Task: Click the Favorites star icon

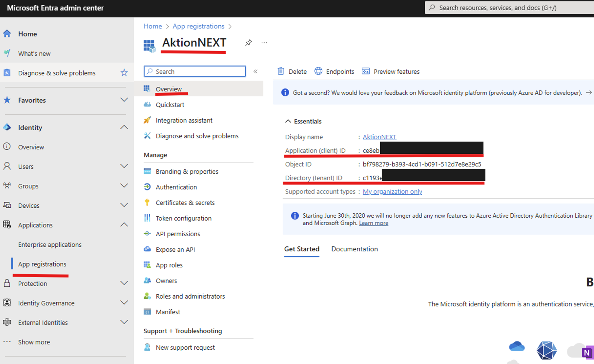Action: (7, 100)
